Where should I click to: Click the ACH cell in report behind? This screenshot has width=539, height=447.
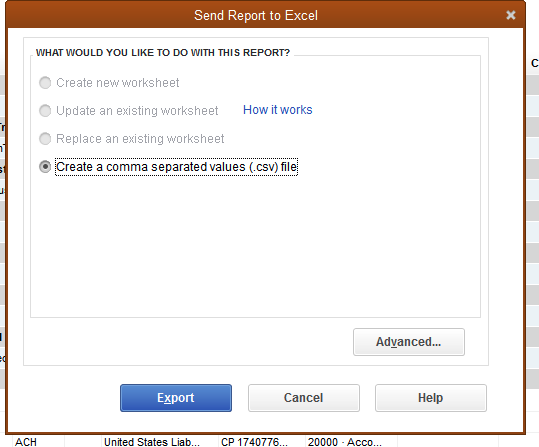38,441
